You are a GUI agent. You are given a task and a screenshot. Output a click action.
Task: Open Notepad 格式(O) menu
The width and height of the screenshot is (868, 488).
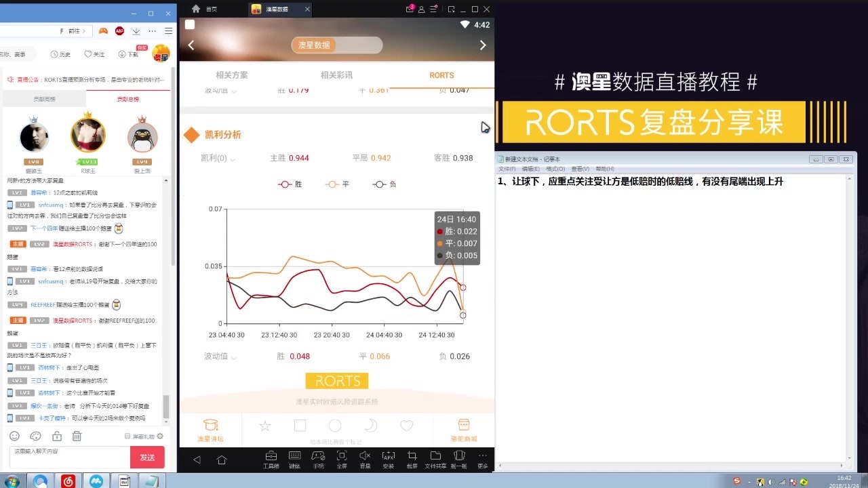(x=555, y=169)
